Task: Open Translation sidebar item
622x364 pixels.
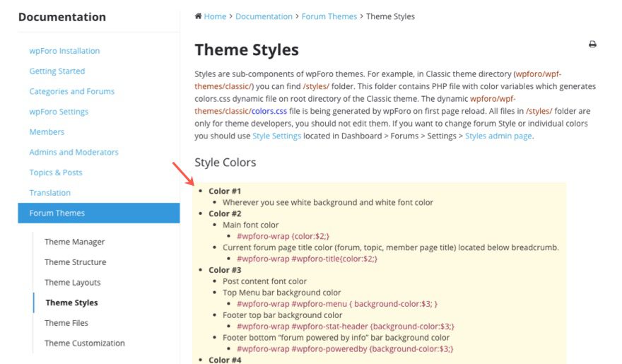Action: coord(50,192)
